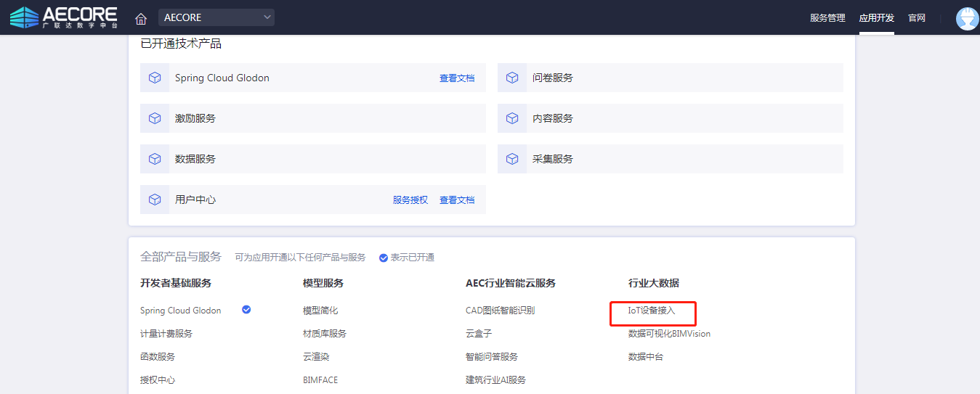Click cube icon beside 用户中心
The image size is (980, 394).
(x=155, y=200)
